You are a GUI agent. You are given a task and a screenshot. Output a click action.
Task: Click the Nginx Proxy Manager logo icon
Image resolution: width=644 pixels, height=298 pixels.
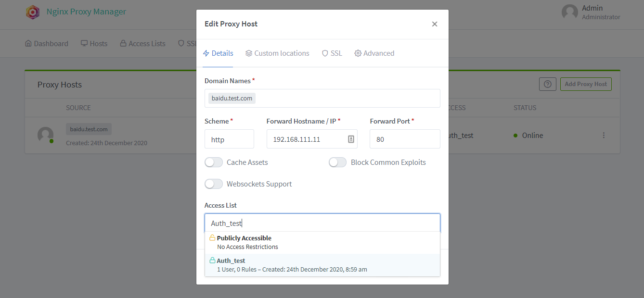(x=33, y=12)
